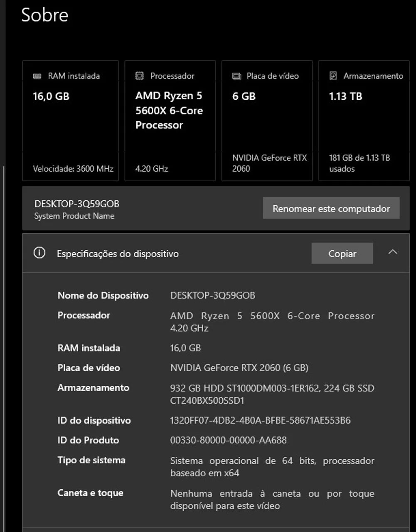416x532 pixels.
Task: Click the 1320FF07-4DB2 device ID value
Action: click(261, 420)
